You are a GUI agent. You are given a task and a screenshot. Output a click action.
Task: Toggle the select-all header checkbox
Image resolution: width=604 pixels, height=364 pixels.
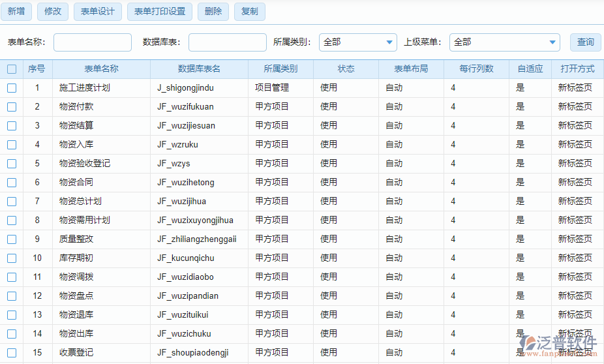[x=12, y=69]
